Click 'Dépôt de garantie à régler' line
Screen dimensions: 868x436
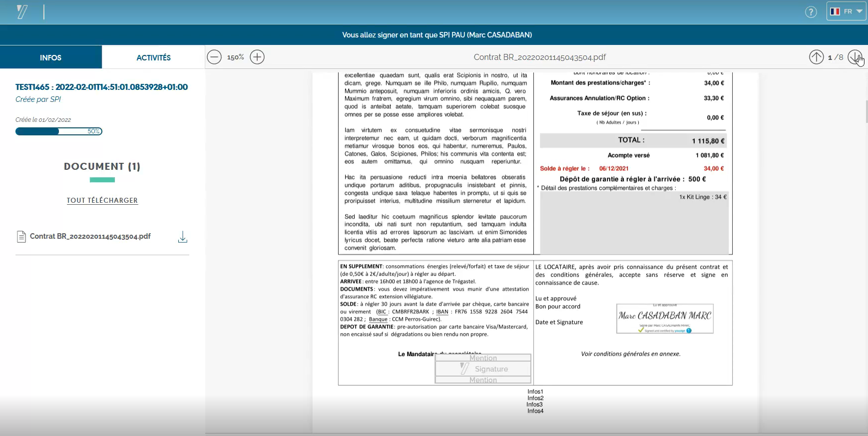tap(633, 179)
